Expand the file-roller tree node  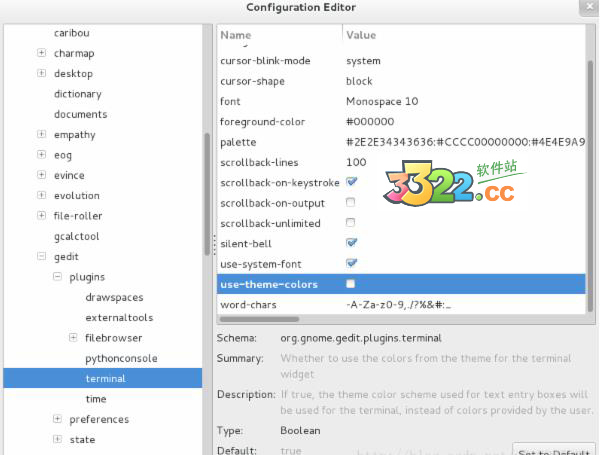41,215
